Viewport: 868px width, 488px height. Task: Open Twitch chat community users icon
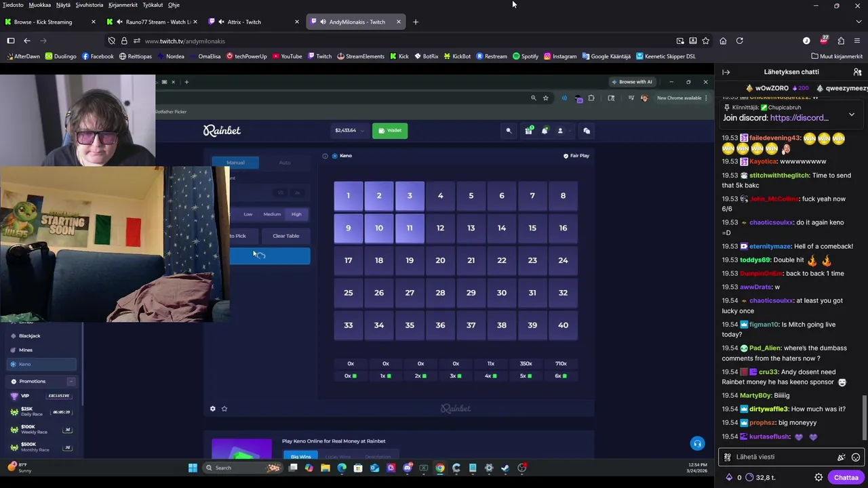857,72
